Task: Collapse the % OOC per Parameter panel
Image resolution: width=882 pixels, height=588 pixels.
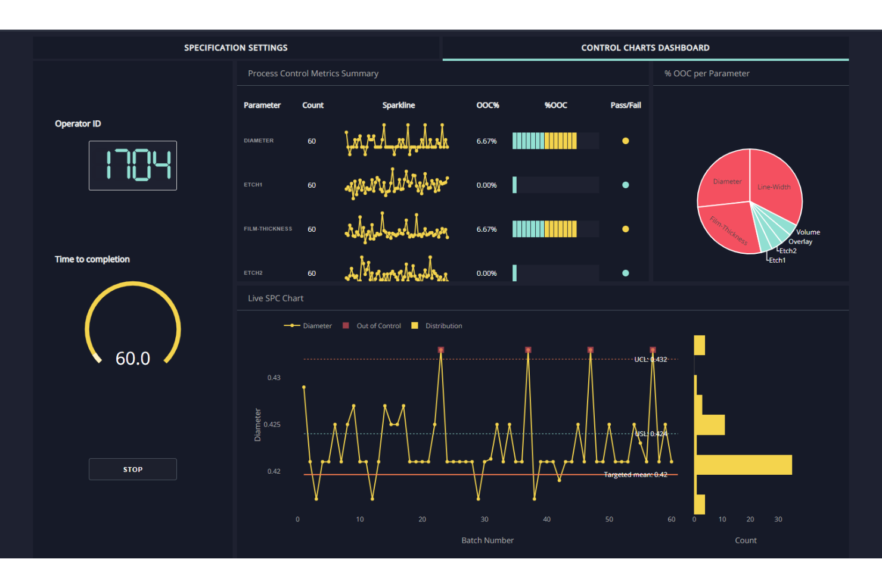Action: (706, 73)
